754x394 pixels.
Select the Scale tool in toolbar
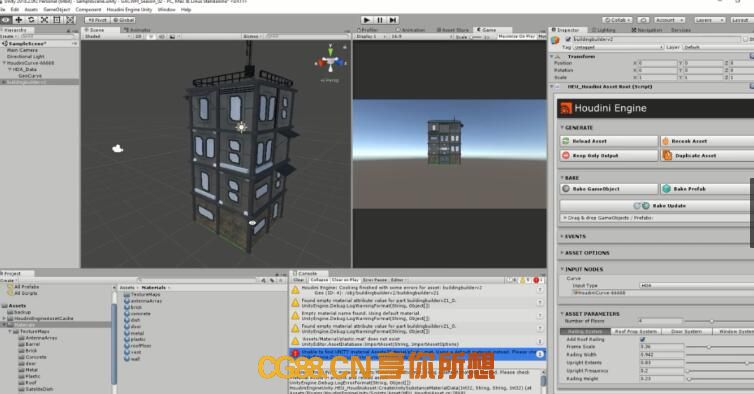pyautogui.click(x=44, y=20)
